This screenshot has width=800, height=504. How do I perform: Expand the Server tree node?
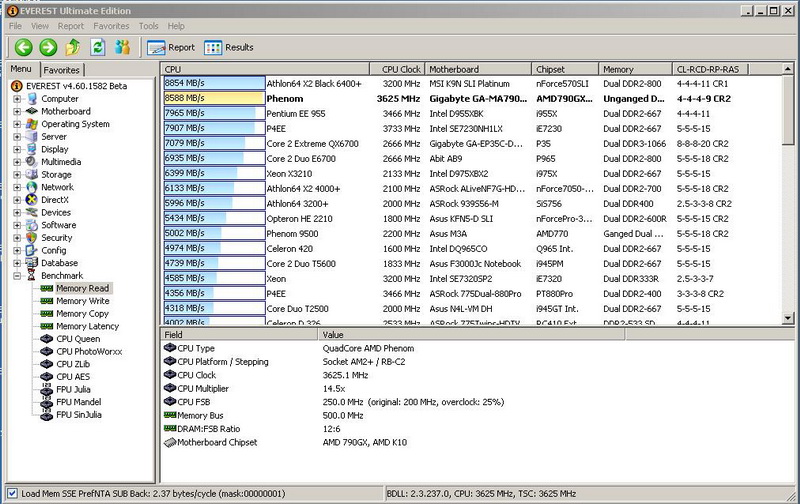(x=17, y=137)
